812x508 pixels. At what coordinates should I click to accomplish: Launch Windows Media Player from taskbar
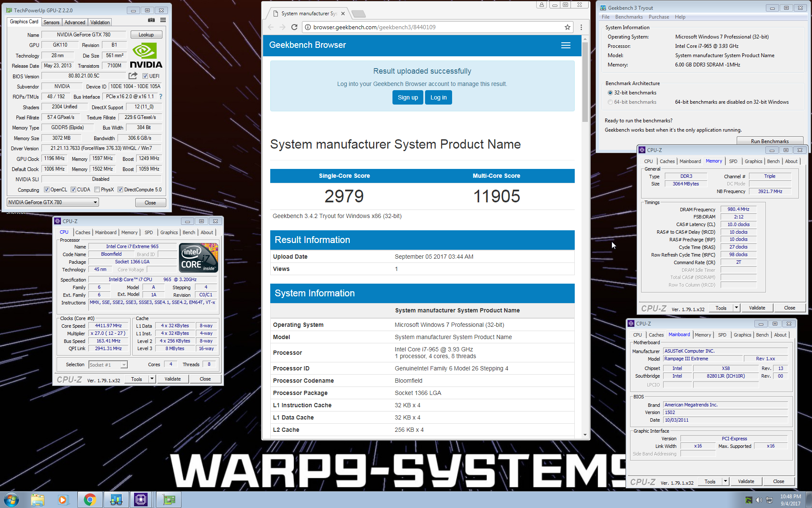(63, 500)
